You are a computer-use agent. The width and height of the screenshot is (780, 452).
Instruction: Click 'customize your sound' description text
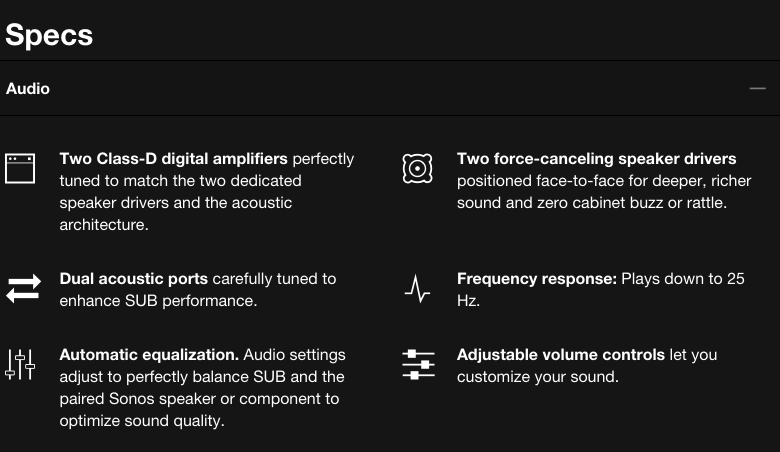tap(538, 377)
